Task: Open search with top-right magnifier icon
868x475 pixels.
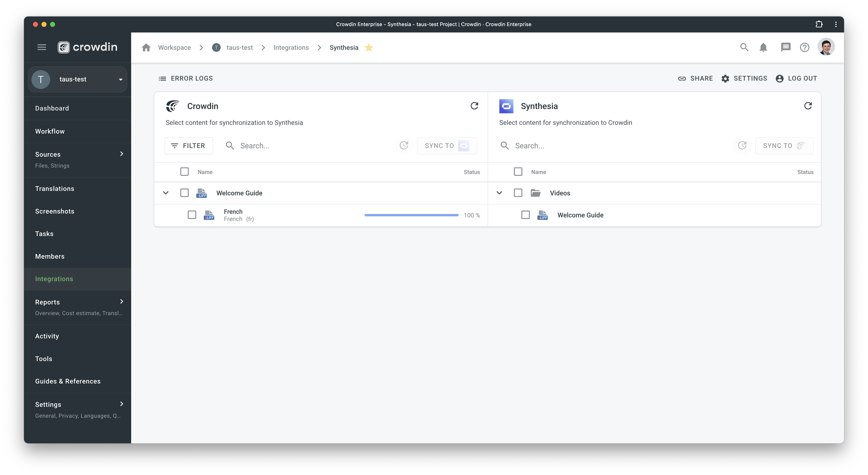Action: pyautogui.click(x=744, y=48)
